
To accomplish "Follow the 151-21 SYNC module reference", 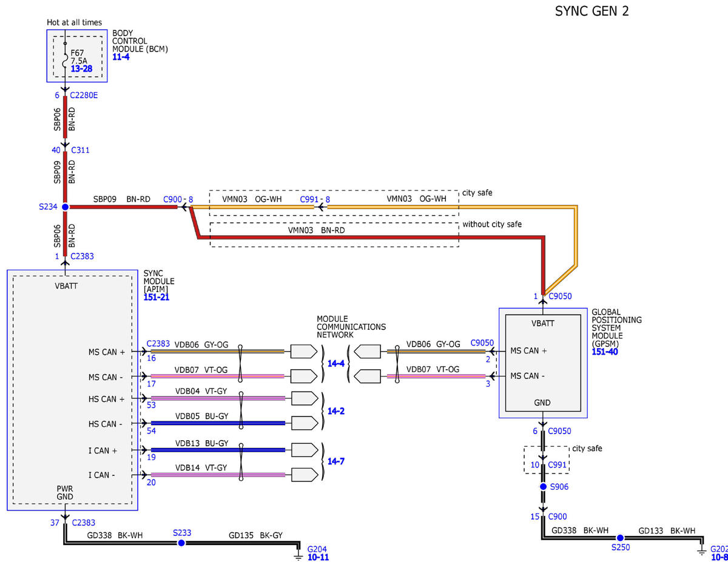I will [157, 298].
